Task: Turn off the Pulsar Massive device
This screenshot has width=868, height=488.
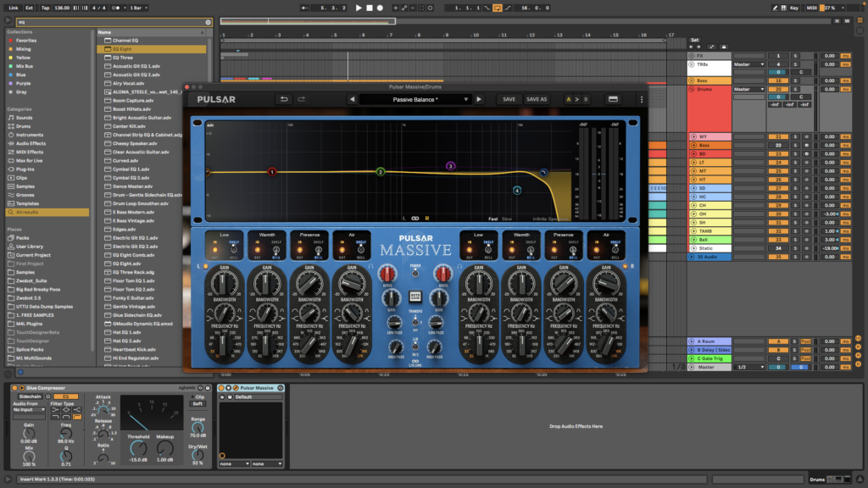Action: (x=221, y=388)
